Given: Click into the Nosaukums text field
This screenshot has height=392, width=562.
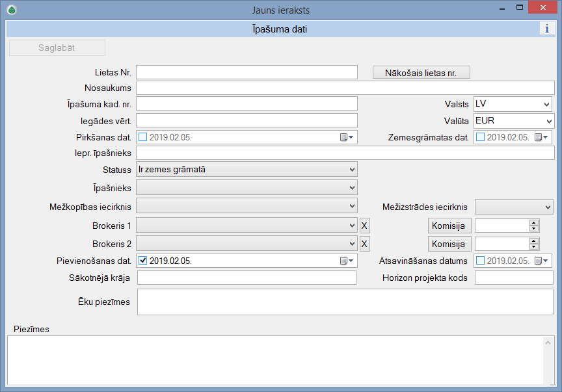Looking at the screenshot, I should (x=345, y=88).
